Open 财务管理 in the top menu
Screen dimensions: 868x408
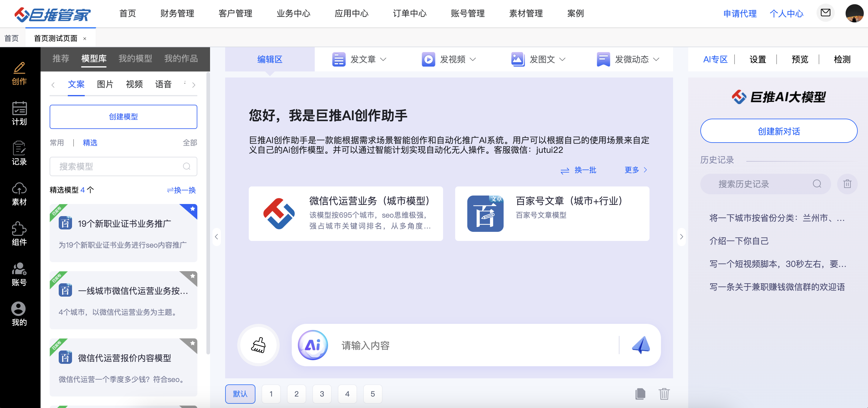pos(177,14)
